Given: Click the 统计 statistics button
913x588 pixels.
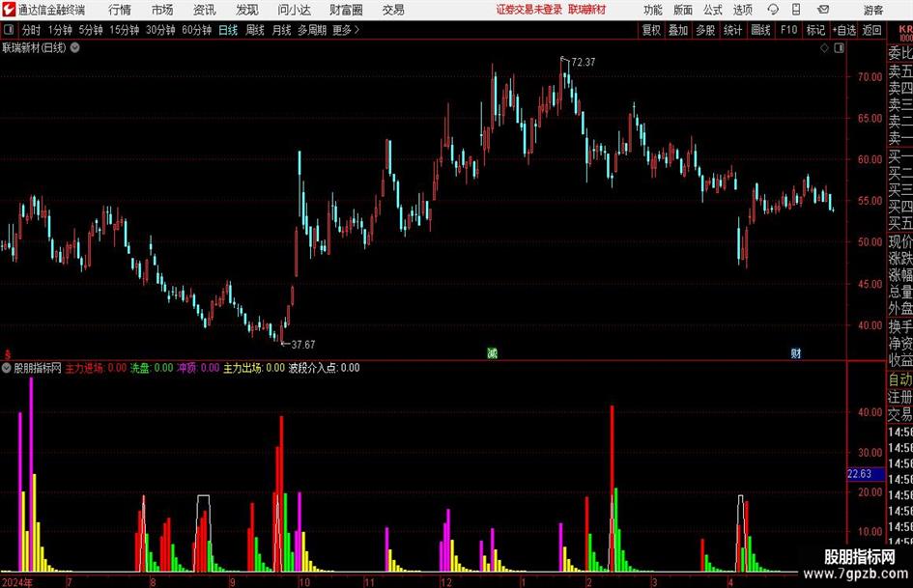Looking at the screenshot, I should [x=732, y=30].
